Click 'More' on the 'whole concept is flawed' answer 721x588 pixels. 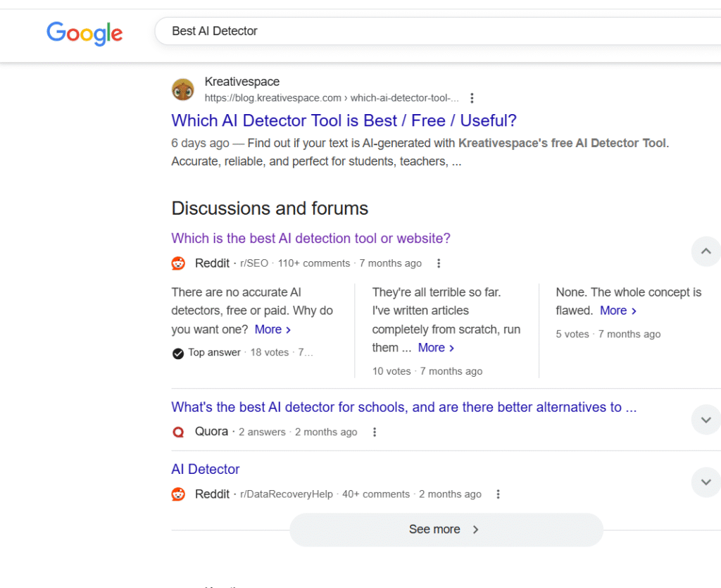(x=613, y=311)
